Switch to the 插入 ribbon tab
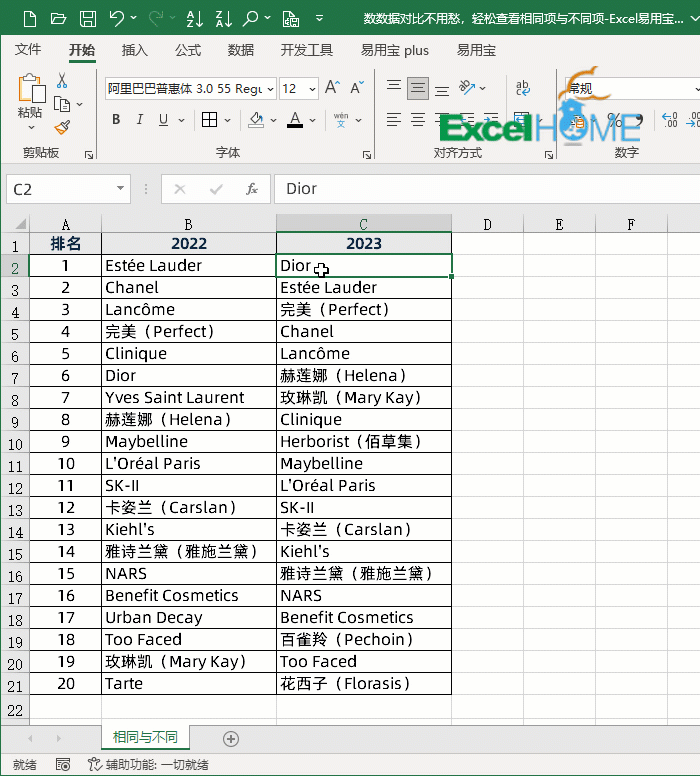Viewport: 700px width, 776px height. tap(135, 50)
